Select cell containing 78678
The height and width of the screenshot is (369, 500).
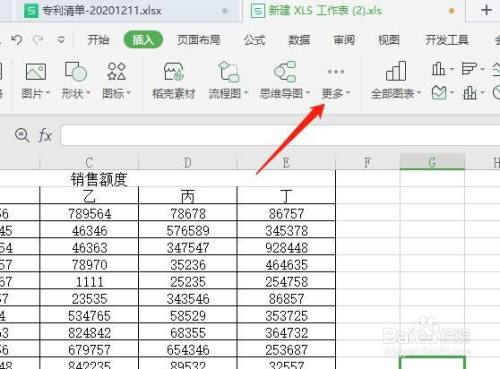point(188,213)
